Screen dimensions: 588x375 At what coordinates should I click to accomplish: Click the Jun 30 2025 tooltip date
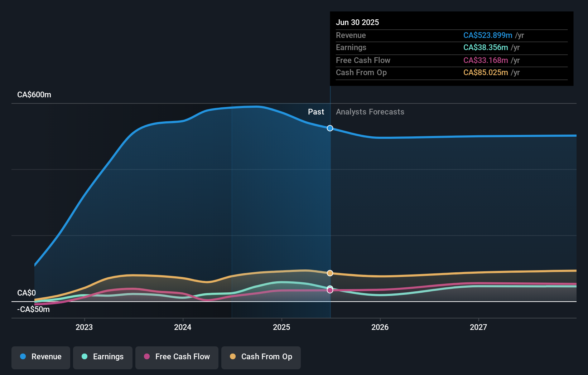coord(357,22)
